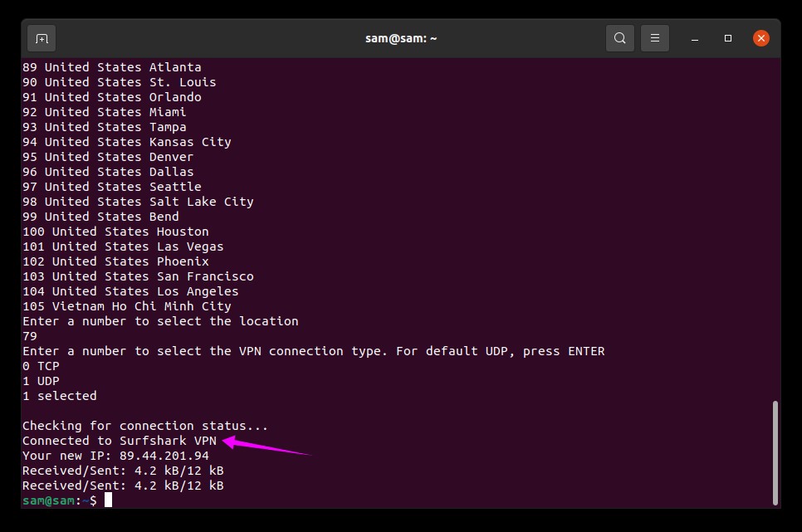The width and height of the screenshot is (802, 532).
Task: Click the entered number '79'
Action: point(30,336)
